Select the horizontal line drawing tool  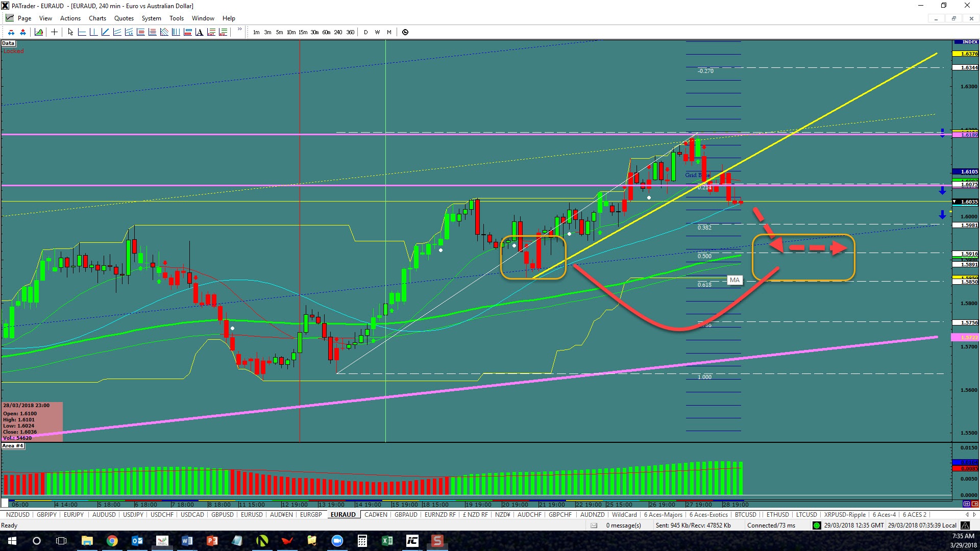(x=82, y=32)
